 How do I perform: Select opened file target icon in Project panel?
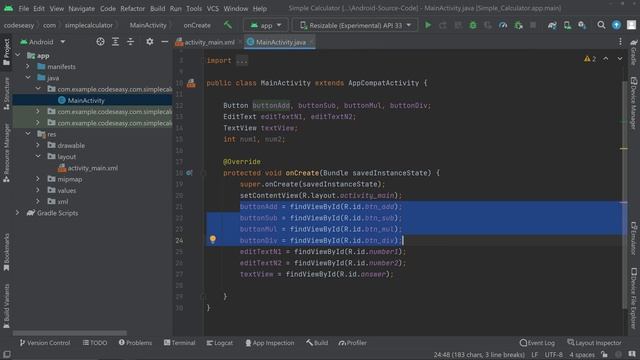click(x=100, y=42)
